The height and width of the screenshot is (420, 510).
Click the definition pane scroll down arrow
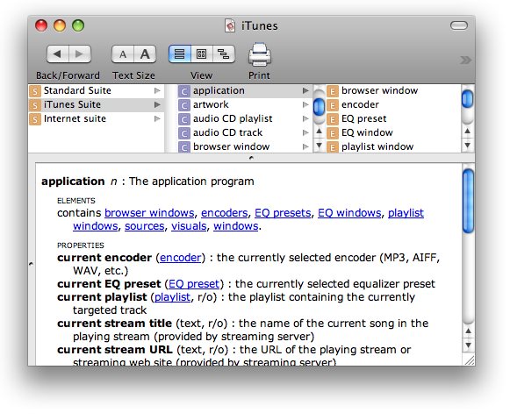[468, 345]
